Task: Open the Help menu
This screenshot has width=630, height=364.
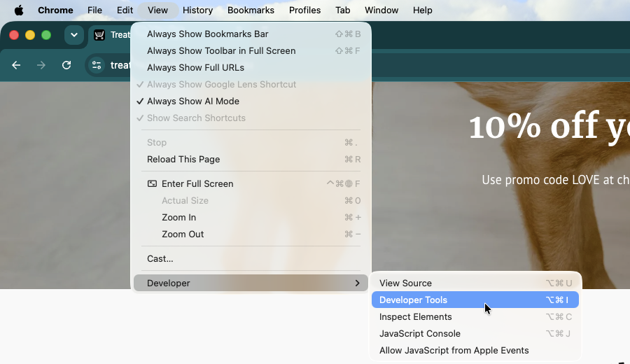Action: (422, 10)
